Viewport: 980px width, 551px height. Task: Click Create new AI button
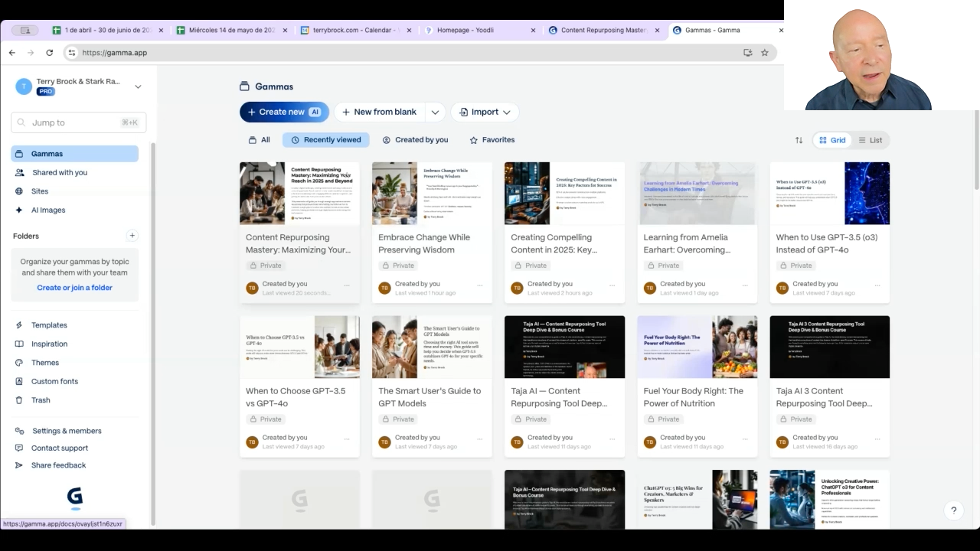click(284, 112)
